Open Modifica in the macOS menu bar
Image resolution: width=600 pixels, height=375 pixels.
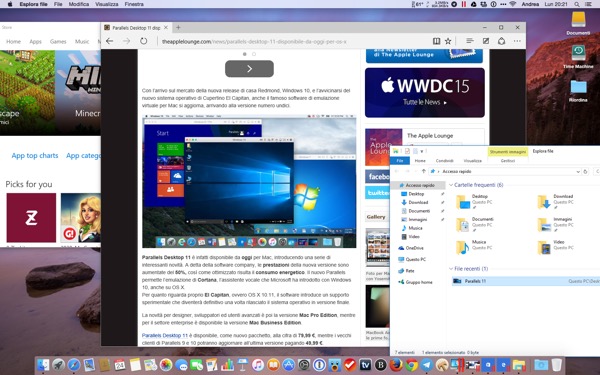tap(79, 4)
